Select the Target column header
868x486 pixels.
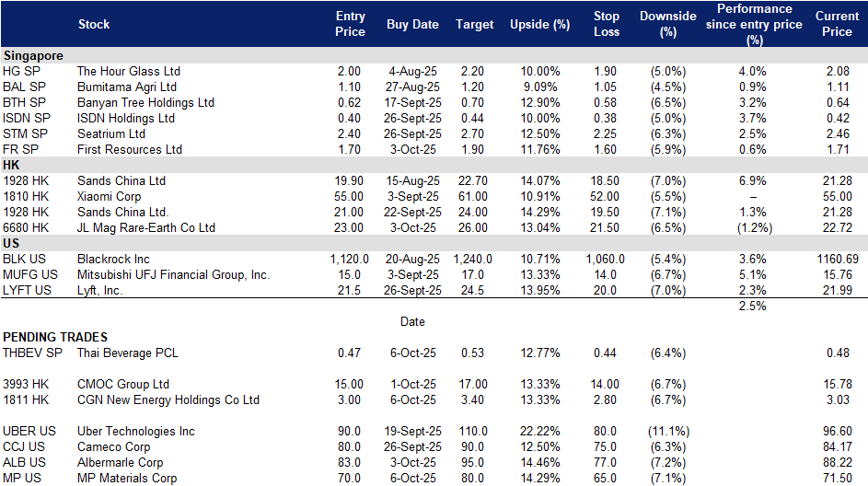point(474,24)
